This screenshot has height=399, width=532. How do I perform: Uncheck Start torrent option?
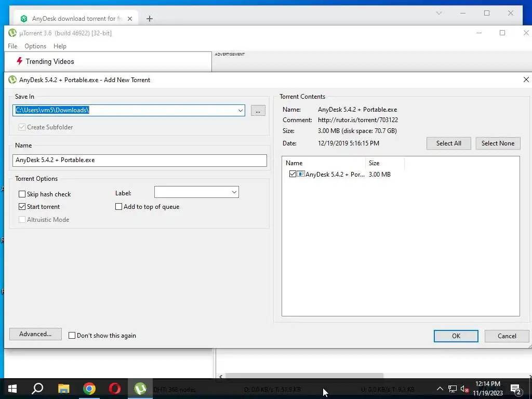(22, 207)
